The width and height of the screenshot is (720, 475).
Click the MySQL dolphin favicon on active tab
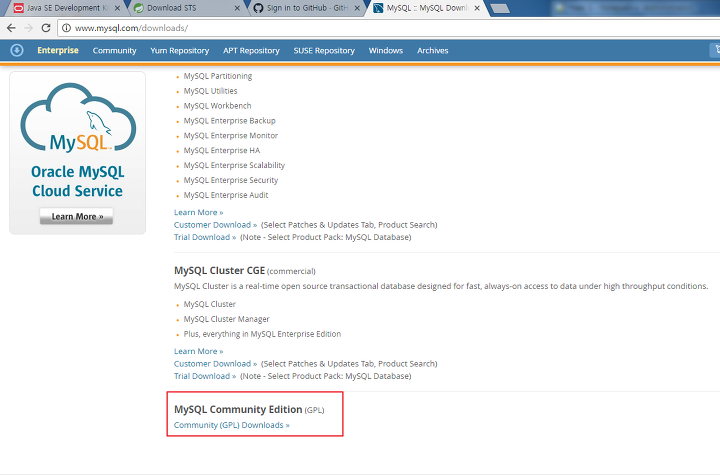click(378, 8)
